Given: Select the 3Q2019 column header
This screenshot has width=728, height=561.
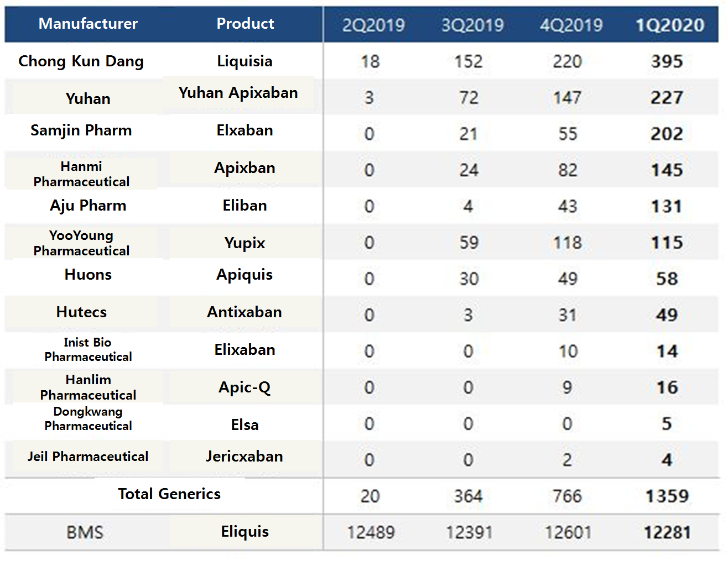Looking at the screenshot, I should [472, 25].
